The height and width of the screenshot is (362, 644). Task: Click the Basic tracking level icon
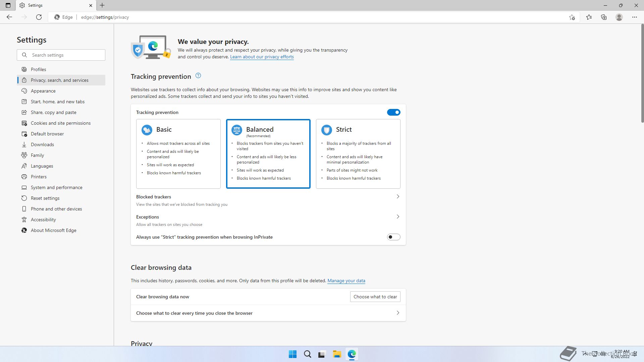tap(147, 130)
